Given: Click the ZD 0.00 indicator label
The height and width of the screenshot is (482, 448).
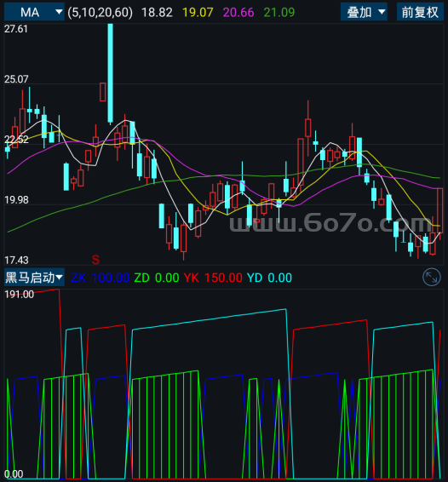Looking at the screenshot, I should (157, 278).
